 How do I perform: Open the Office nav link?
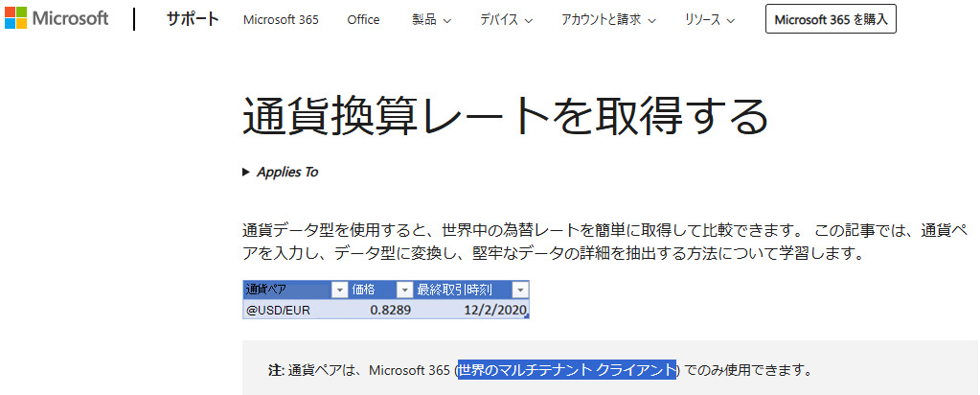click(363, 20)
